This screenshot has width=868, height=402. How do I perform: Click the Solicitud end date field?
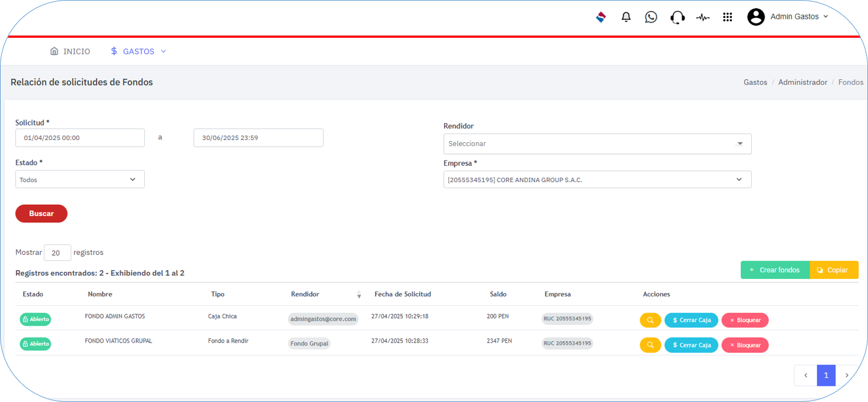258,138
